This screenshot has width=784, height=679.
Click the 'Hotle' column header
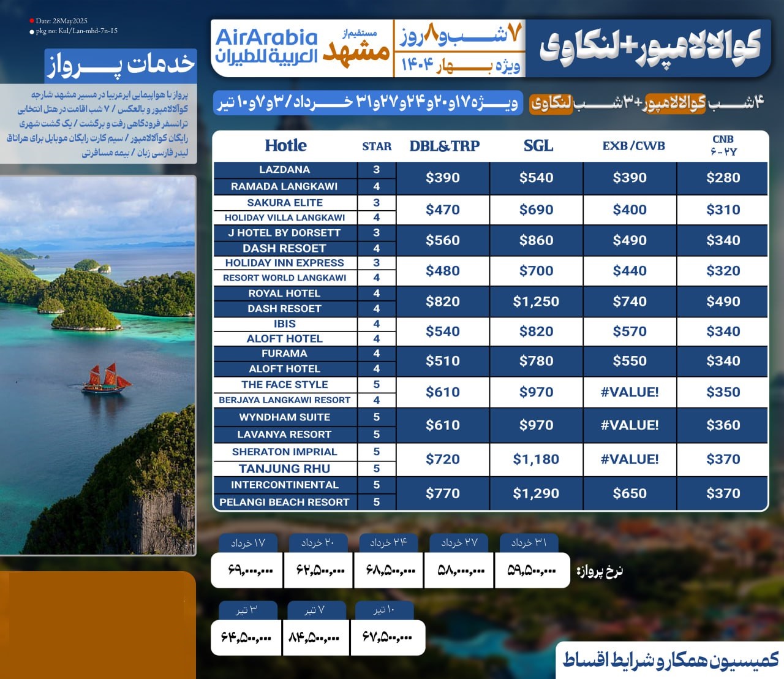point(285,145)
